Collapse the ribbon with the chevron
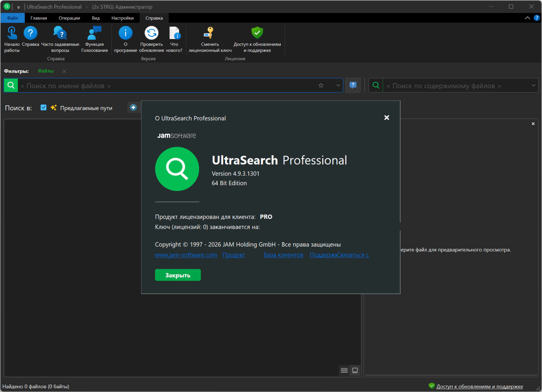This screenshot has height=392, width=542. [527, 18]
